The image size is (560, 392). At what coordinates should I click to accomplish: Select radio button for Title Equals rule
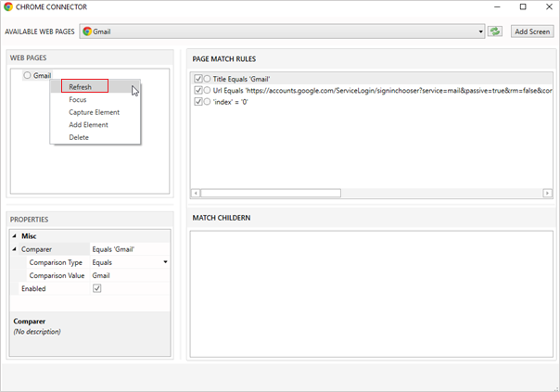click(207, 79)
